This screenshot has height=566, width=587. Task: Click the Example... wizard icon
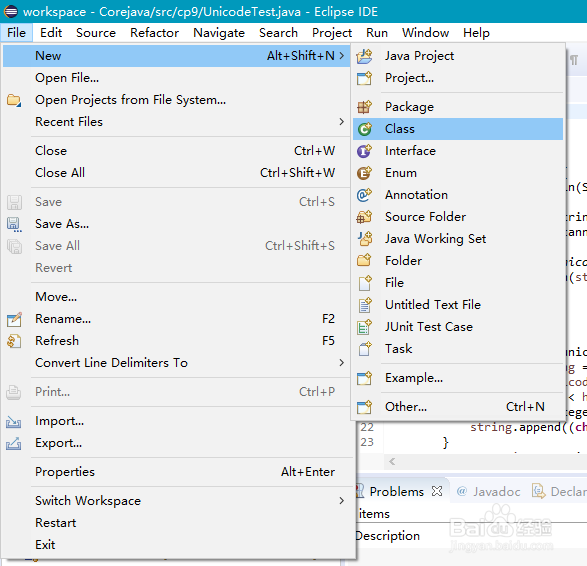point(364,378)
